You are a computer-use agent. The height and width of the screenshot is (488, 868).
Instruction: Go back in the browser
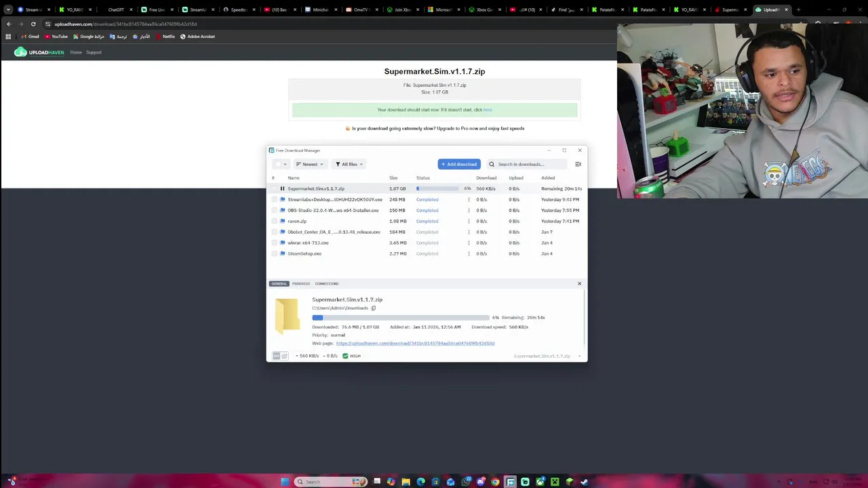9,24
